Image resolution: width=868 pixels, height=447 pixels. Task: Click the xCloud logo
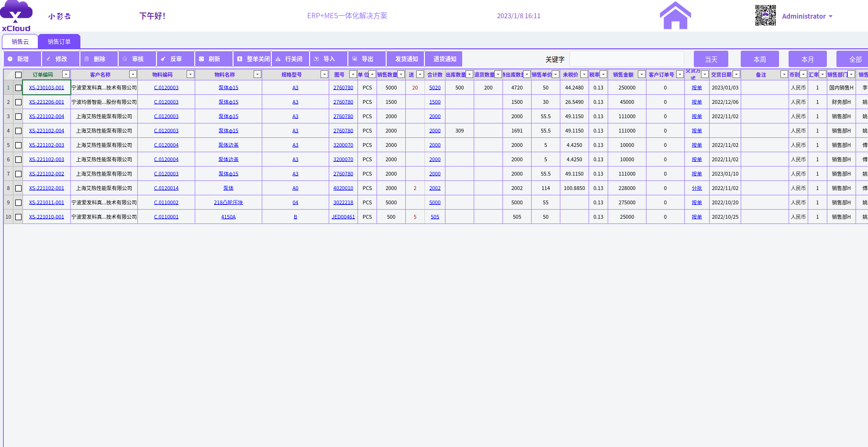click(x=16, y=16)
